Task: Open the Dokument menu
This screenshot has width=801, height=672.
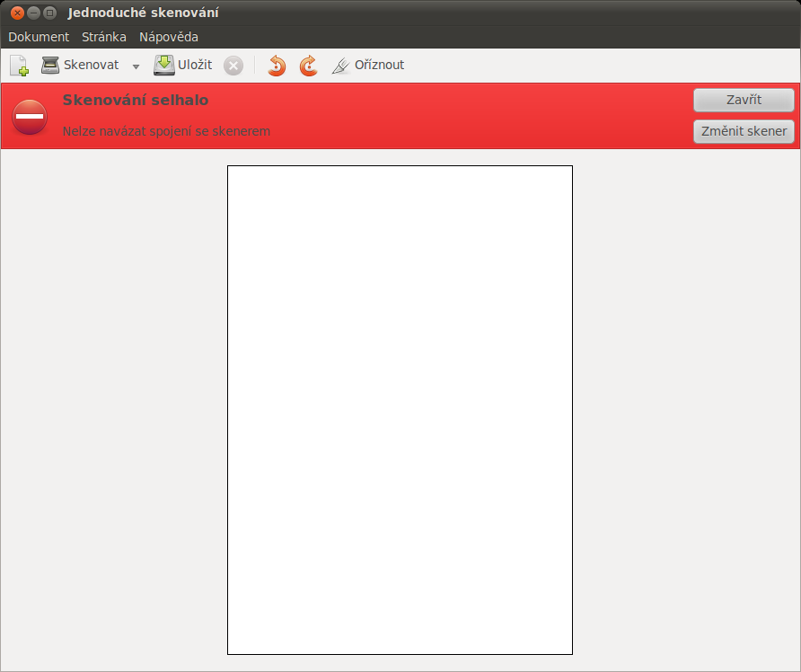Action: (39, 37)
